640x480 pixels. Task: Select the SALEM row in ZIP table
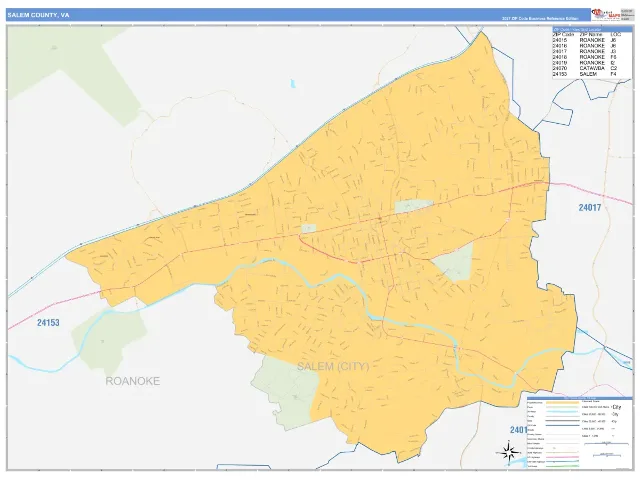[x=584, y=74]
